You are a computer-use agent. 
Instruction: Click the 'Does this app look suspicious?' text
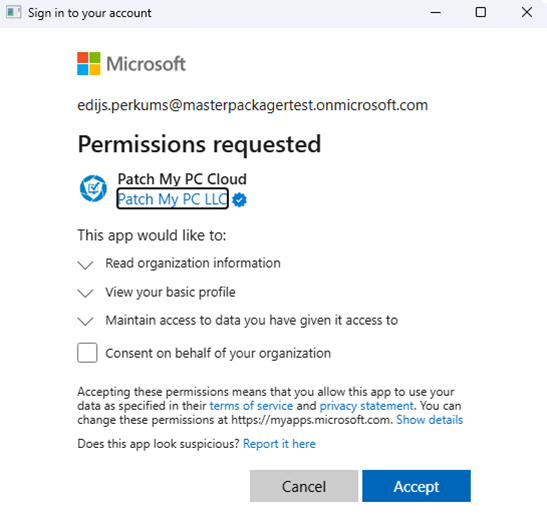coord(158,444)
